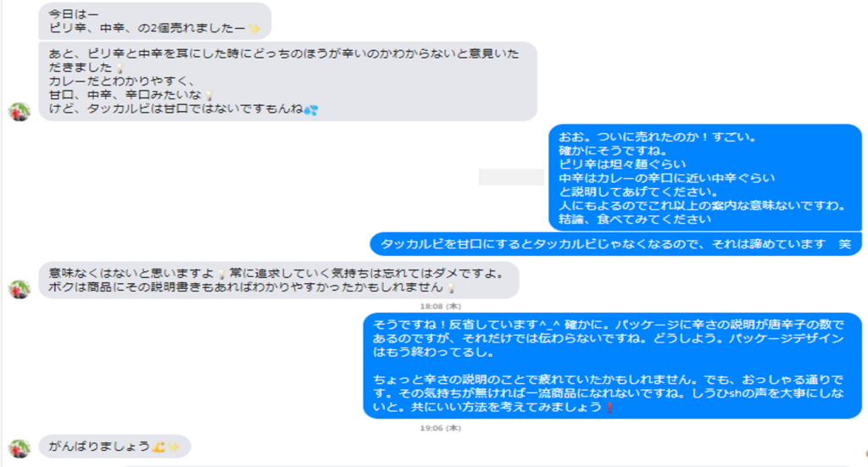Select the blue bubble そうですね！反省しています
The image size is (868, 467).
pos(613,366)
